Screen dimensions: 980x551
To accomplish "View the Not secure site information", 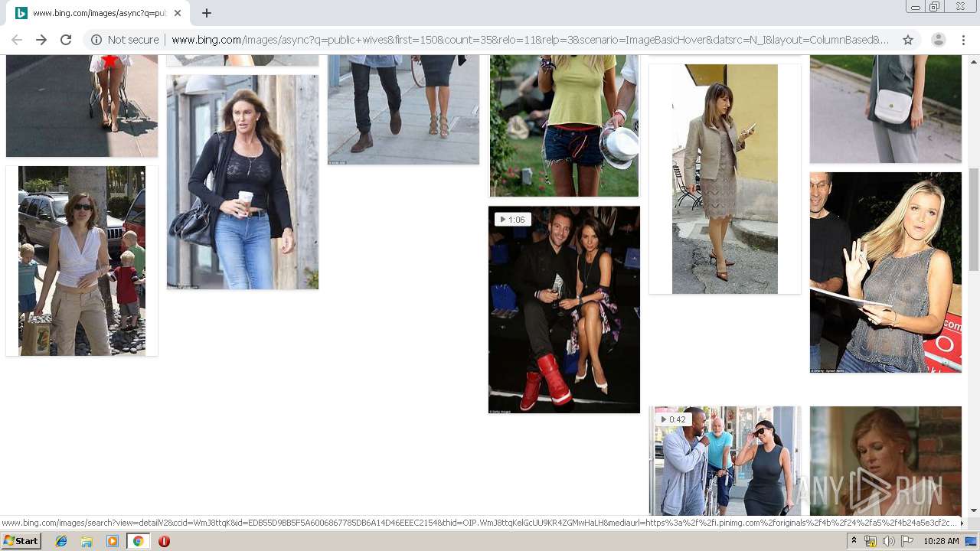I will pos(125,40).
